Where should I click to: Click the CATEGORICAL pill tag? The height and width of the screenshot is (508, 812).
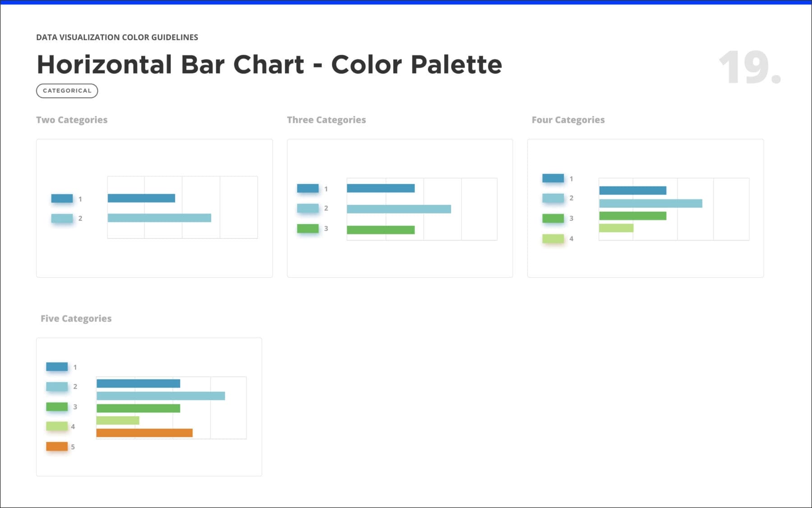[x=67, y=91]
